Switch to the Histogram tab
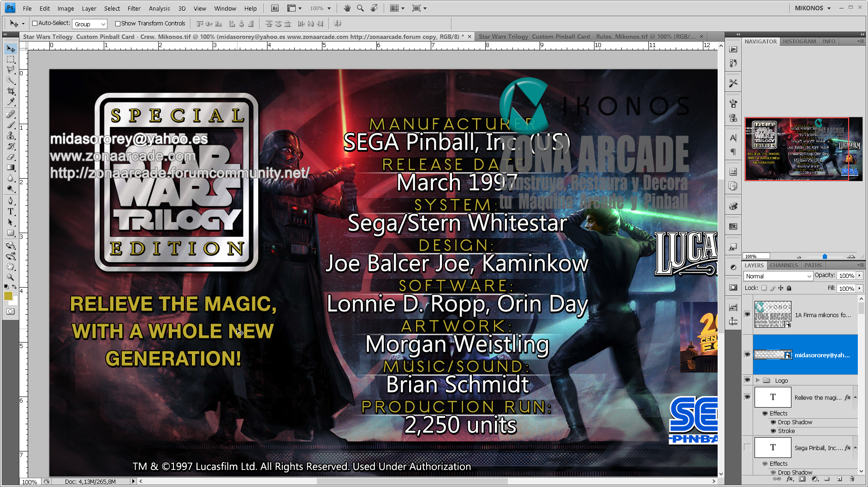868x487 pixels. tap(799, 42)
